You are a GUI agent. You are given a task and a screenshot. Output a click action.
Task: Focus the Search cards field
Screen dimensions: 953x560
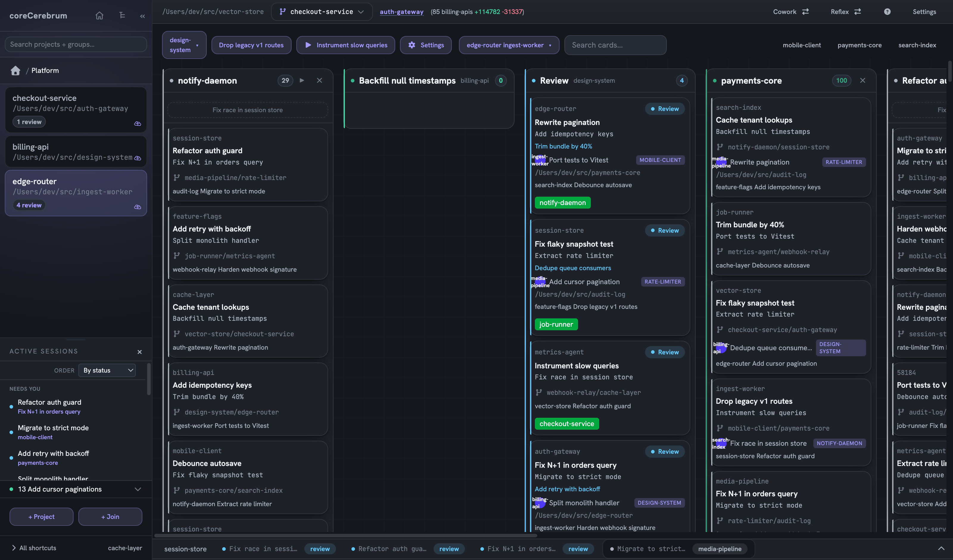pyautogui.click(x=615, y=45)
